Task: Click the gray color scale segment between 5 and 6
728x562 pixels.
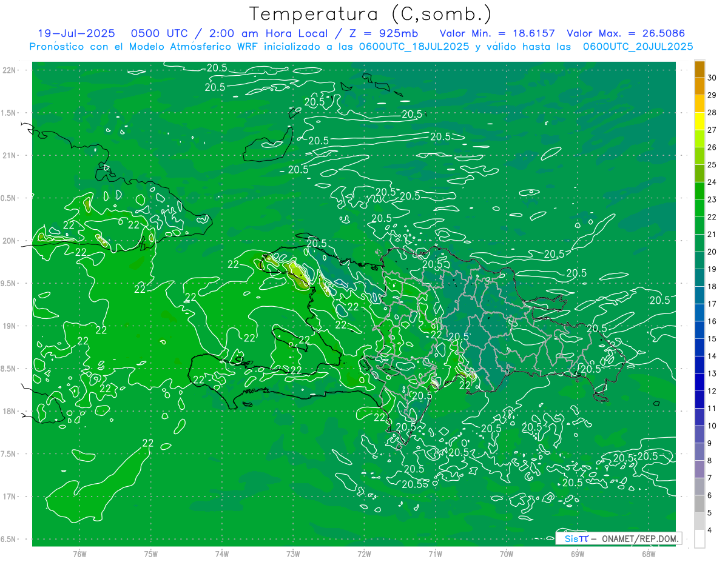Action: point(699,504)
